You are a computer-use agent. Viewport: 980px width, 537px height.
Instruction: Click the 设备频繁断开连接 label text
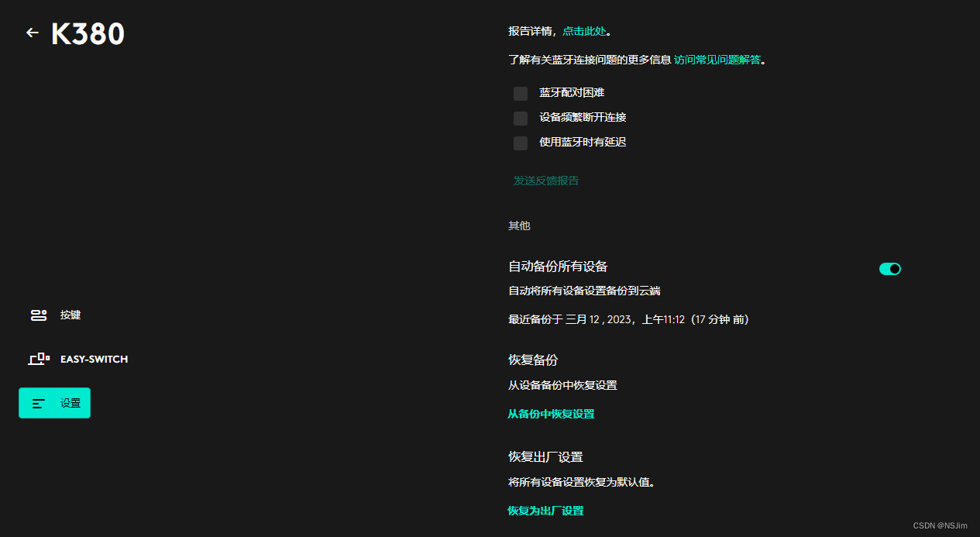(x=583, y=117)
